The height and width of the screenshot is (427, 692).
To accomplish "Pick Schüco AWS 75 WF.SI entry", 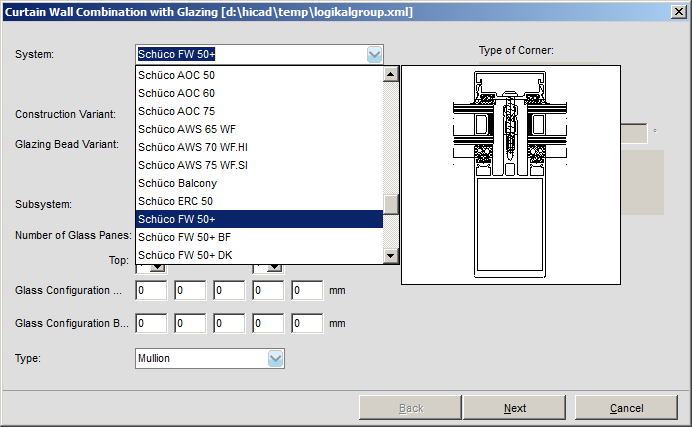I will point(259,165).
